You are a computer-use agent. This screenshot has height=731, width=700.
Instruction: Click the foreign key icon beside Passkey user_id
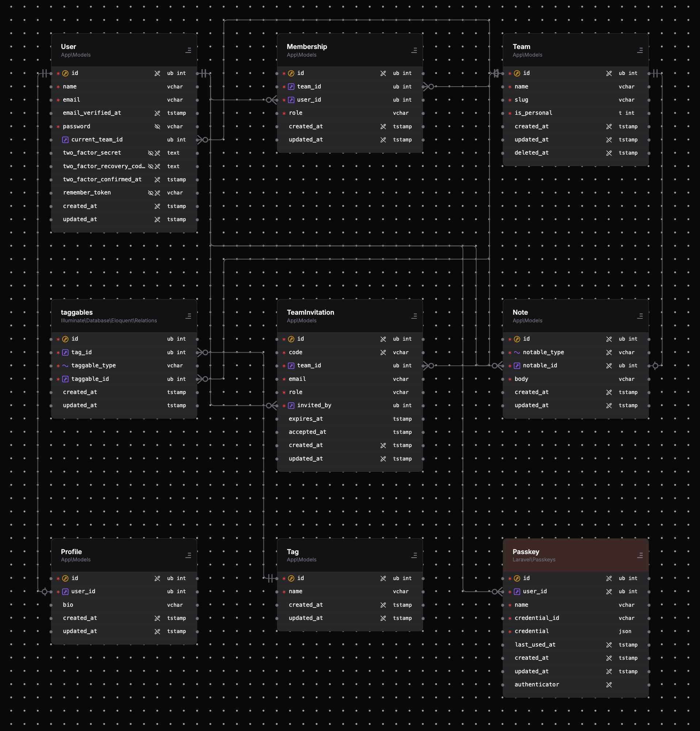coord(517,592)
